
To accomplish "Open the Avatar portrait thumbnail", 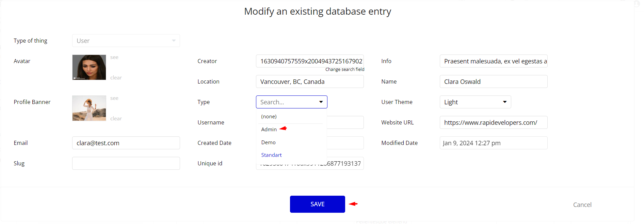I will [x=89, y=67].
